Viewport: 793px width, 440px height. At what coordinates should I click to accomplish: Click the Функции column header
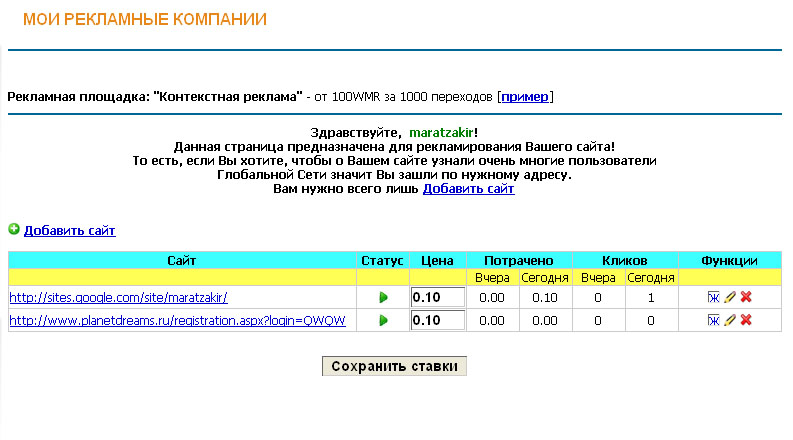click(x=729, y=260)
